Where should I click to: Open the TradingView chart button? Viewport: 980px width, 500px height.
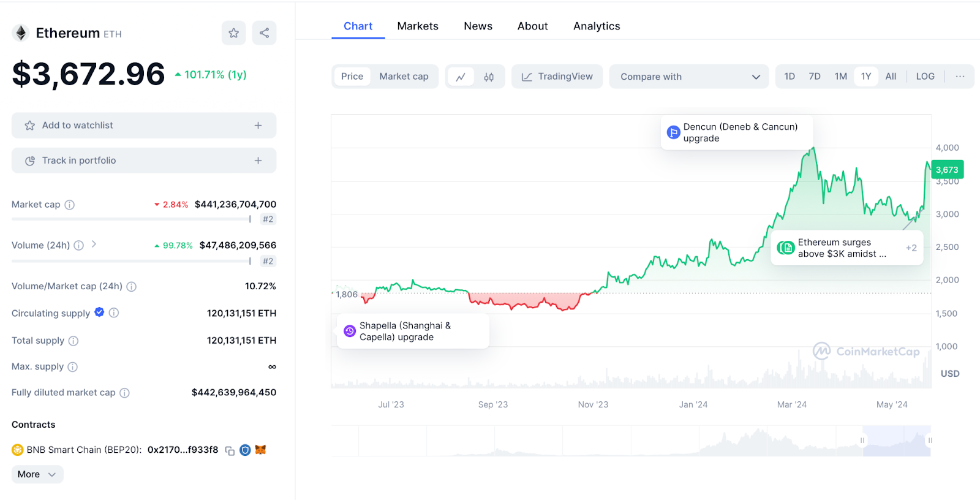557,77
